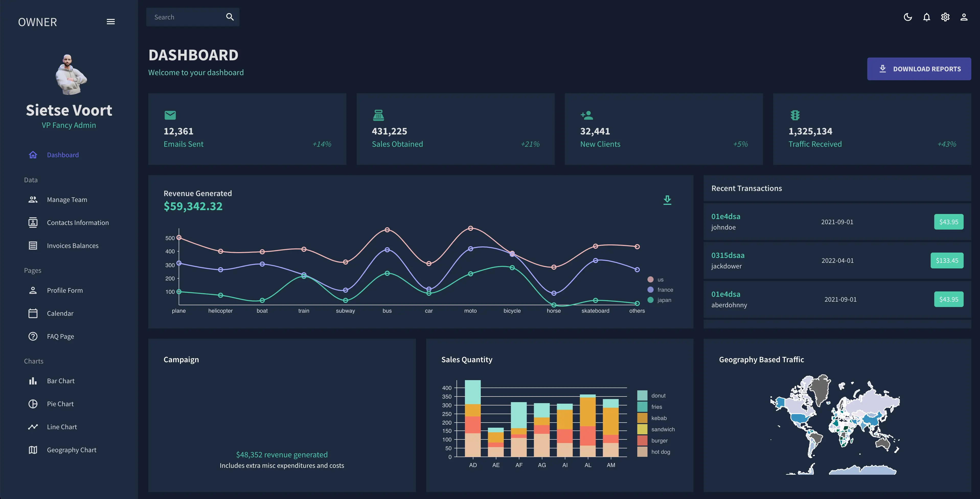Click the Emails Sent envelope icon

[x=170, y=115]
